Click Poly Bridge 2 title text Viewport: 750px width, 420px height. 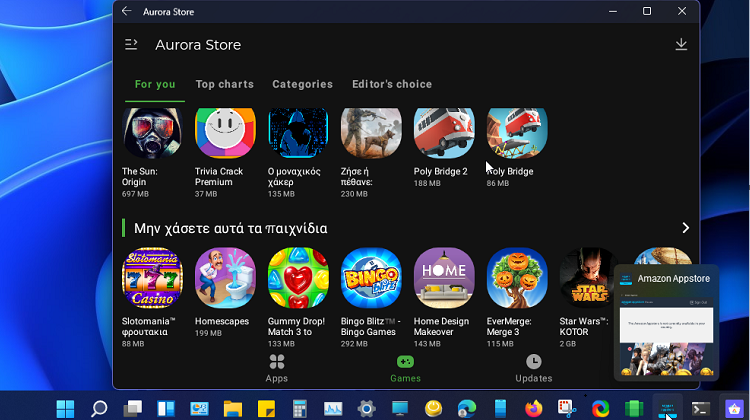pyautogui.click(x=441, y=171)
